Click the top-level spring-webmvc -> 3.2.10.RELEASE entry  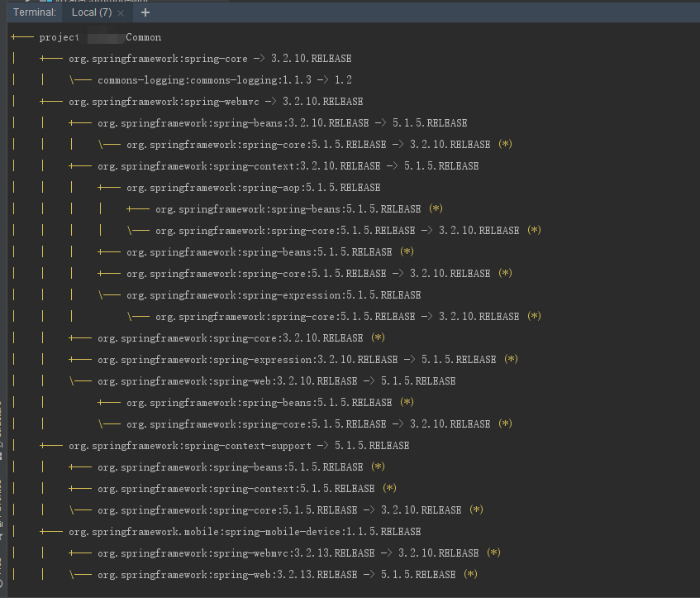click(216, 102)
